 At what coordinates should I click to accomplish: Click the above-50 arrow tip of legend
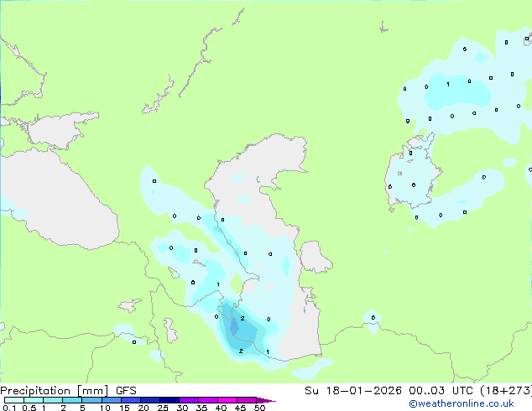click(266, 400)
